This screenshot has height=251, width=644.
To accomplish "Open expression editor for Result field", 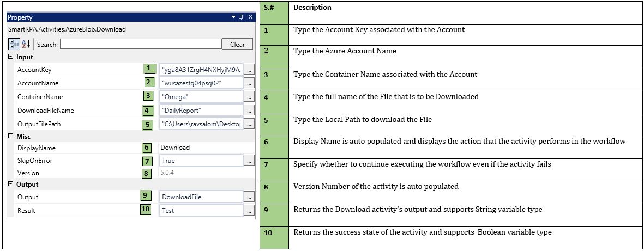I will click(249, 210).
